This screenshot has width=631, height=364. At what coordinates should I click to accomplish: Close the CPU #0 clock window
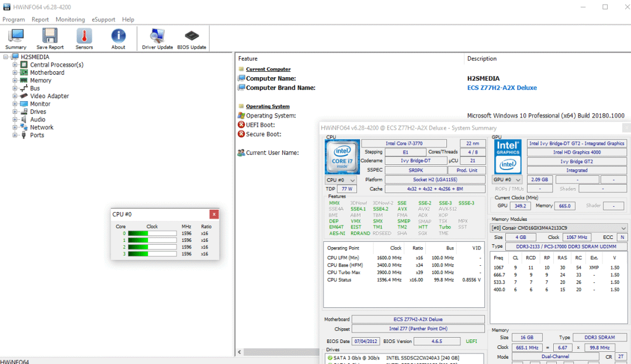[214, 214]
